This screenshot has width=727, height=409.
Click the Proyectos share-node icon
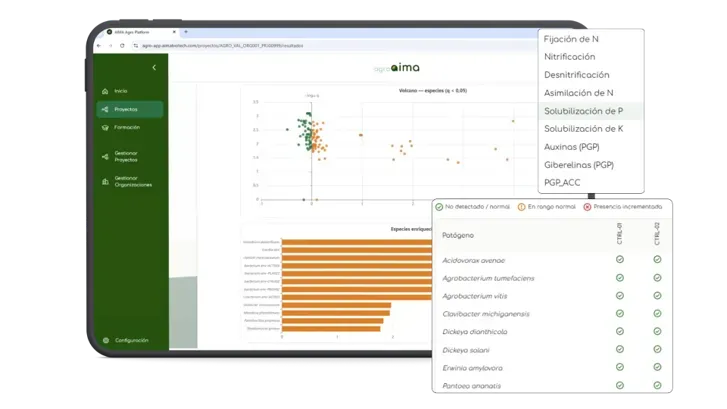[105, 109]
